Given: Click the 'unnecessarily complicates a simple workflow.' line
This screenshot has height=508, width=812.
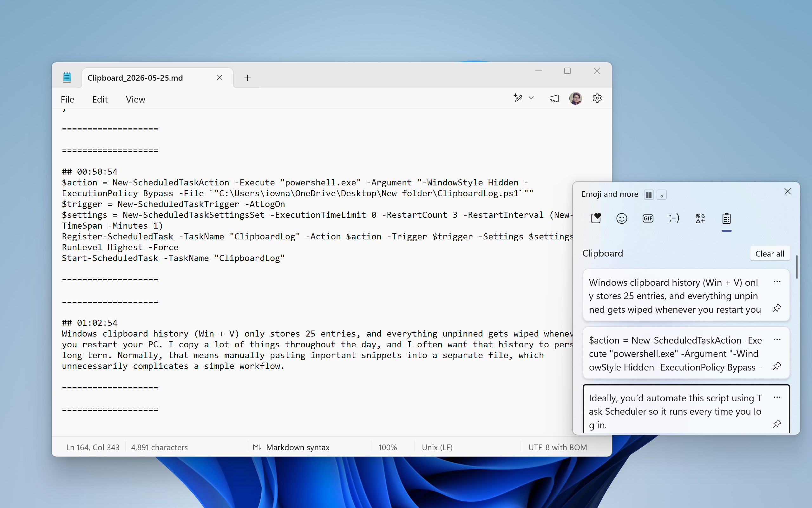Looking at the screenshot, I should point(173,366).
